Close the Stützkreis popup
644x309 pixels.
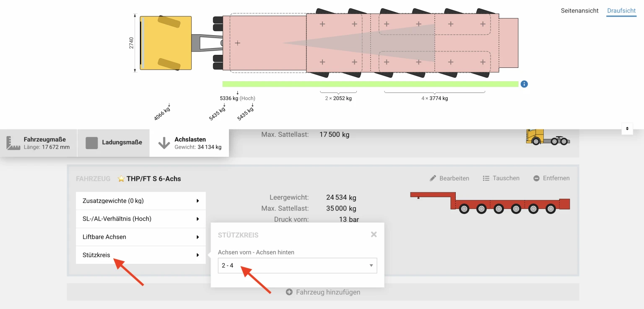[x=374, y=234]
